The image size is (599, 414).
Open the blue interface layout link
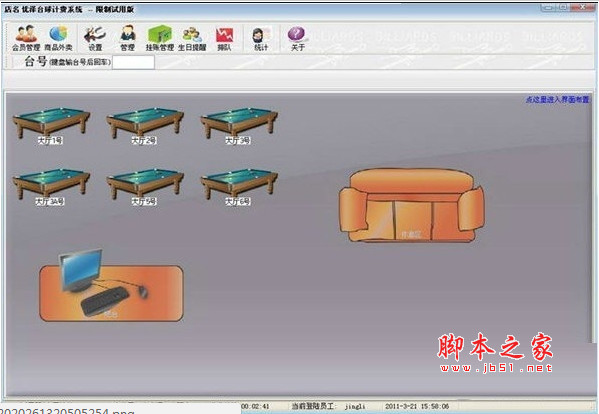[x=557, y=99]
